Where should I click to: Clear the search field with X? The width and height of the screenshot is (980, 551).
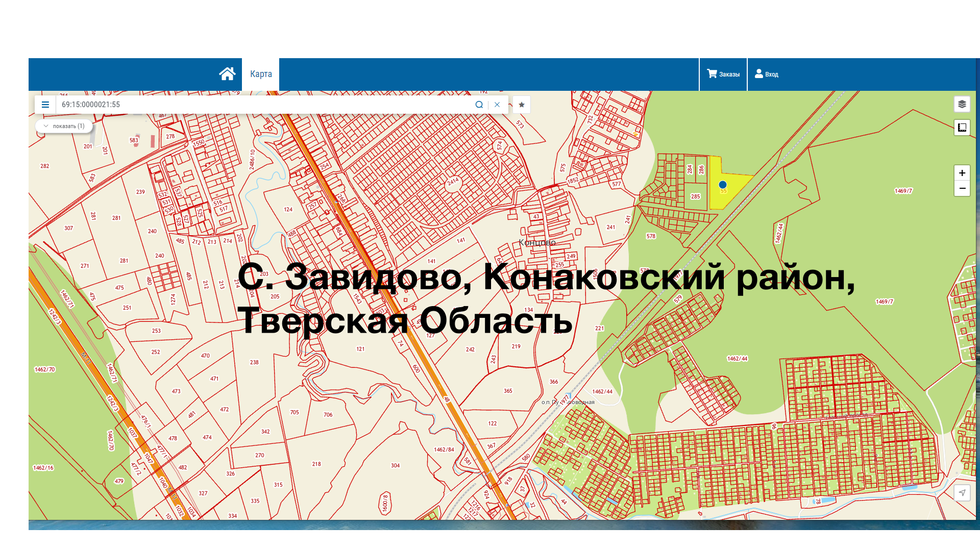click(x=497, y=105)
